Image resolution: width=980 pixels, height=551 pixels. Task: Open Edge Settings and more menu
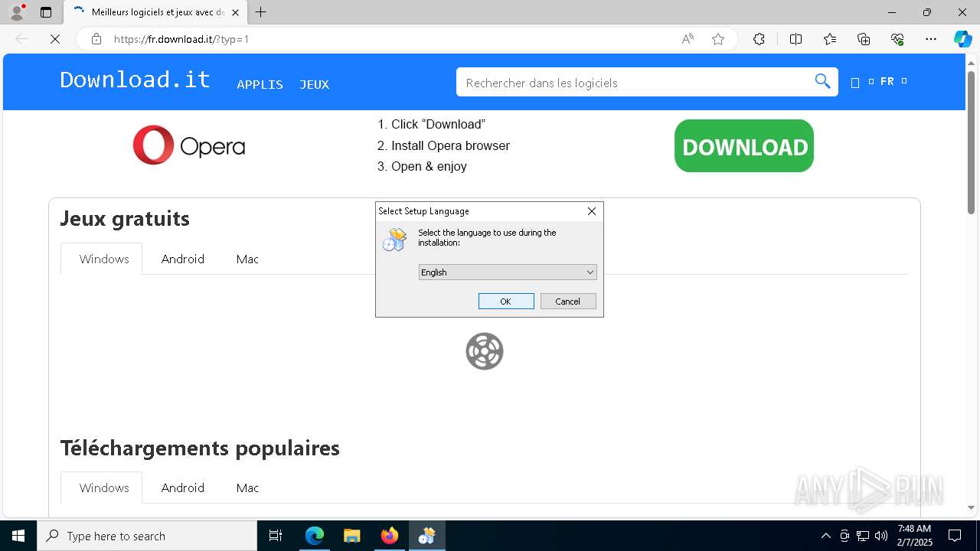click(931, 39)
